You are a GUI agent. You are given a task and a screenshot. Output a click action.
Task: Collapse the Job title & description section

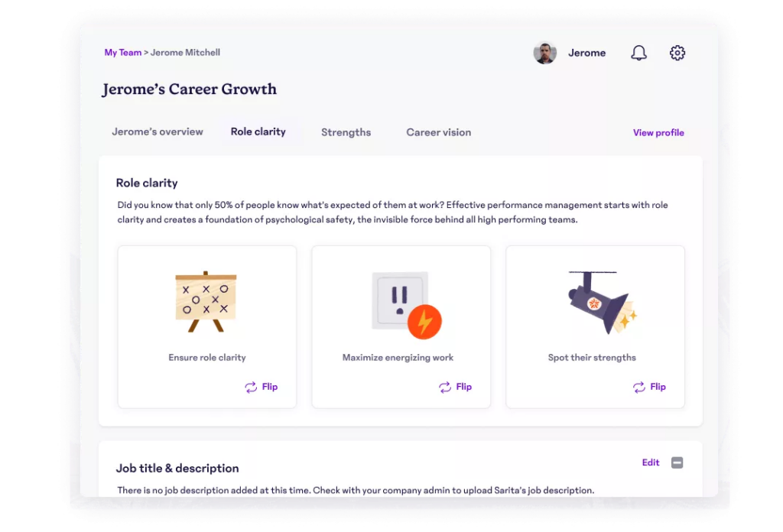tap(677, 462)
